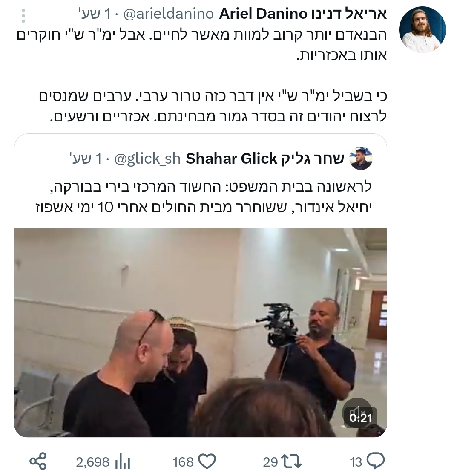Open the @arieldanino handle link
The height and width of the screenshot is (476, 460).
tap(168, 14)
